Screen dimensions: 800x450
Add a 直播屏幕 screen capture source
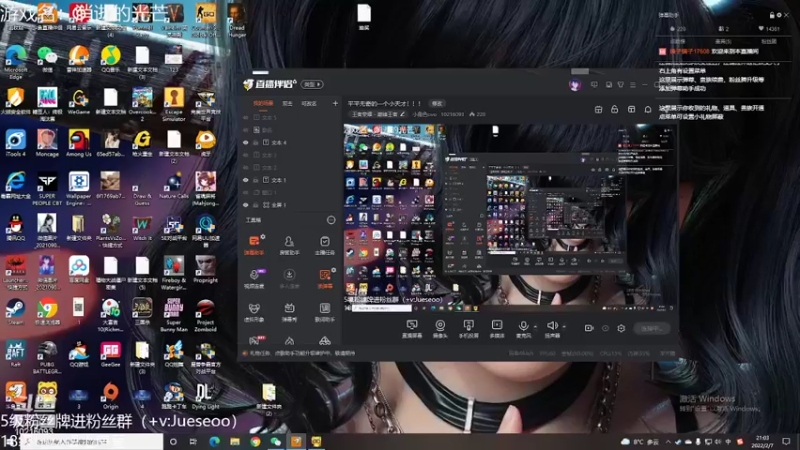412,329
